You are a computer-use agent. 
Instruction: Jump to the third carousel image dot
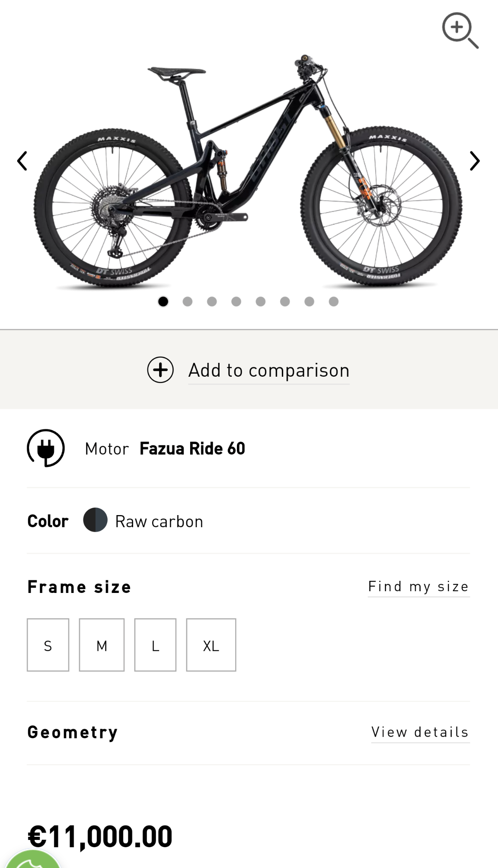(x=212, y=301)
